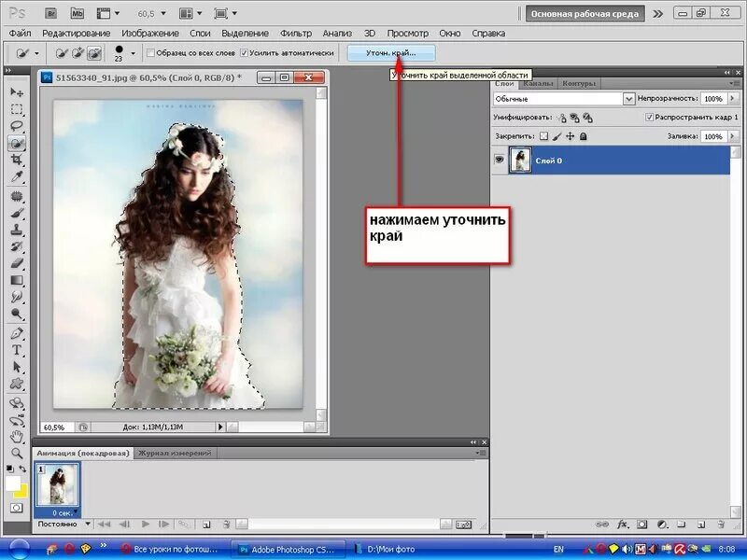747x560 pixels.
Task: Toggle lock position
Action: pos(570,136)
